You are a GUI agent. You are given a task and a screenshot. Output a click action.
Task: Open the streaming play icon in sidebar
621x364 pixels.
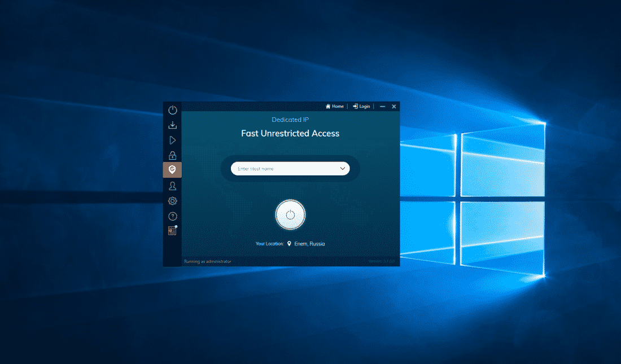(172, 140)
